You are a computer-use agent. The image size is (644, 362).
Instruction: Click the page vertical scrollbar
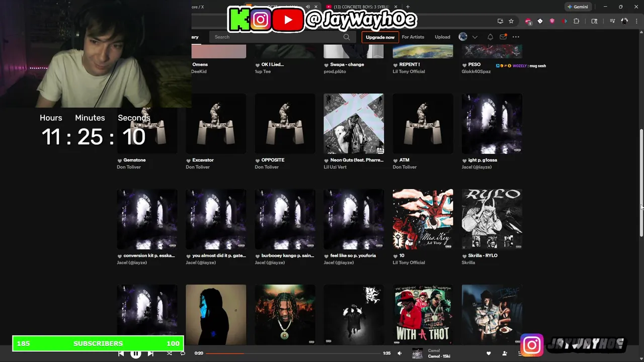(641, 183)
